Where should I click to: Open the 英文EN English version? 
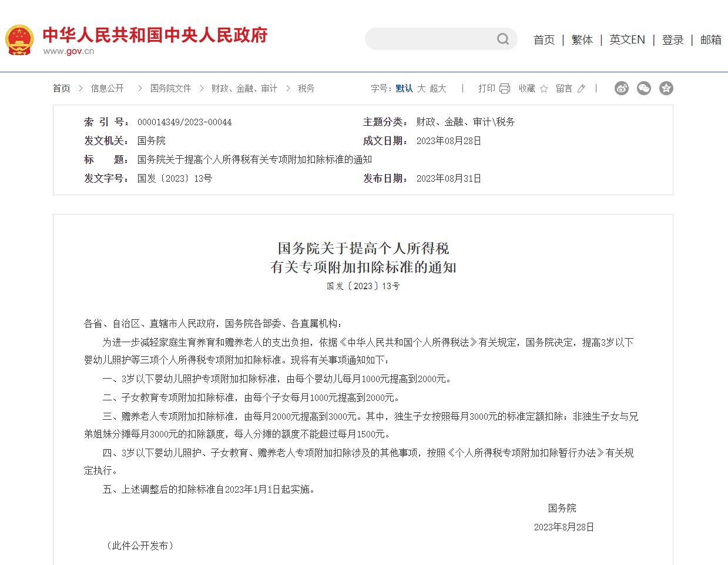627,40
